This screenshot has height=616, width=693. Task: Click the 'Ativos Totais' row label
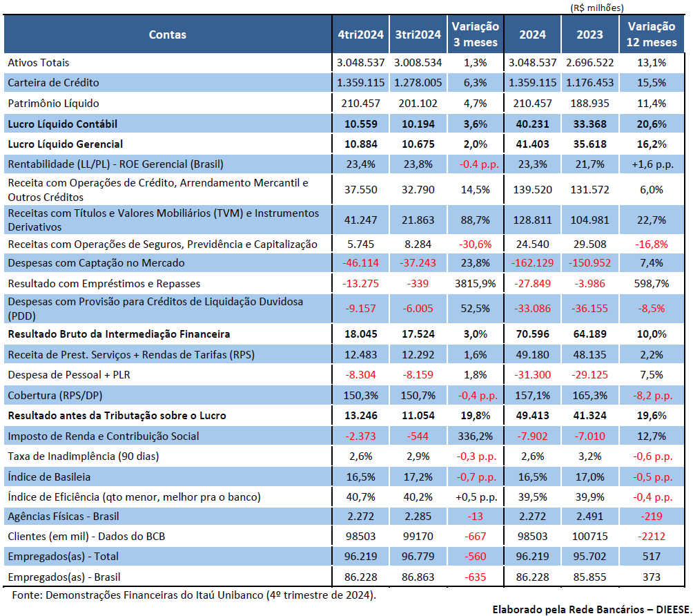(39, 63)
